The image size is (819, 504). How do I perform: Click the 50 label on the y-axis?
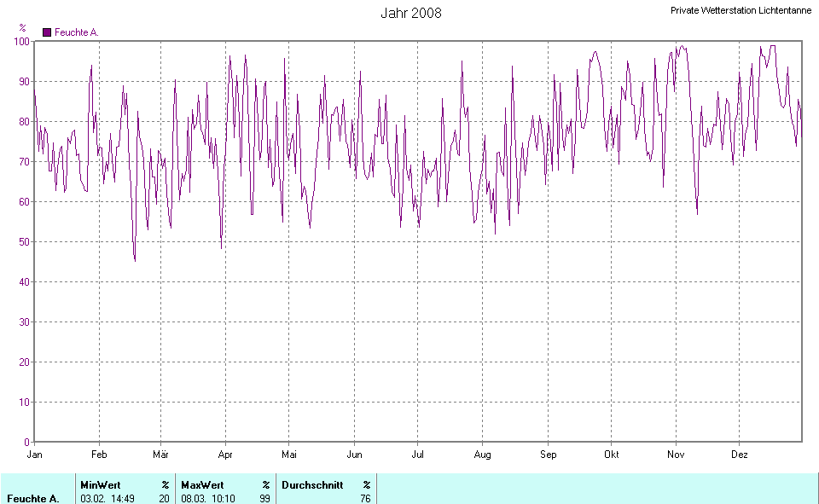[24, 242]
